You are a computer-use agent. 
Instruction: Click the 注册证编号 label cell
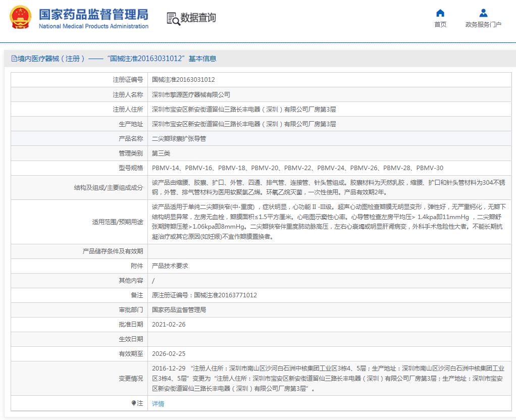[128, 80]
